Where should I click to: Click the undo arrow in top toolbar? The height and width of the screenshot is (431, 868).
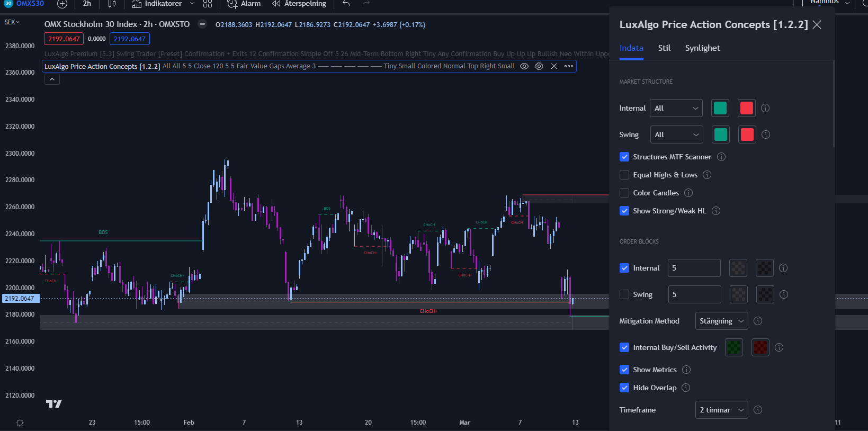346,4
